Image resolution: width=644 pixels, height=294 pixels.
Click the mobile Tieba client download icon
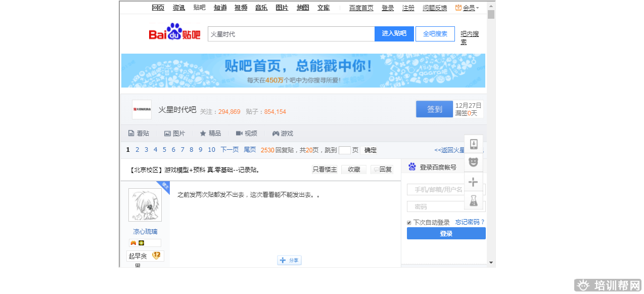coord(474,144)
